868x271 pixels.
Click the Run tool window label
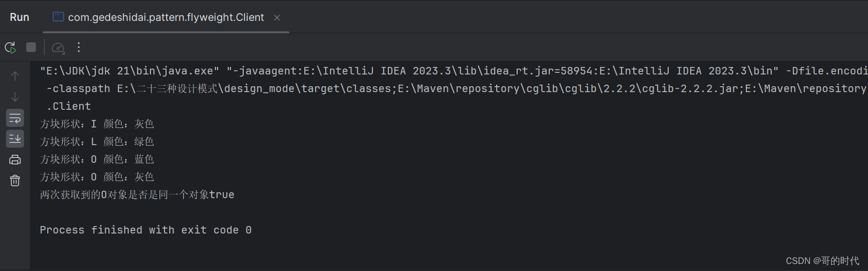point(20,18)
